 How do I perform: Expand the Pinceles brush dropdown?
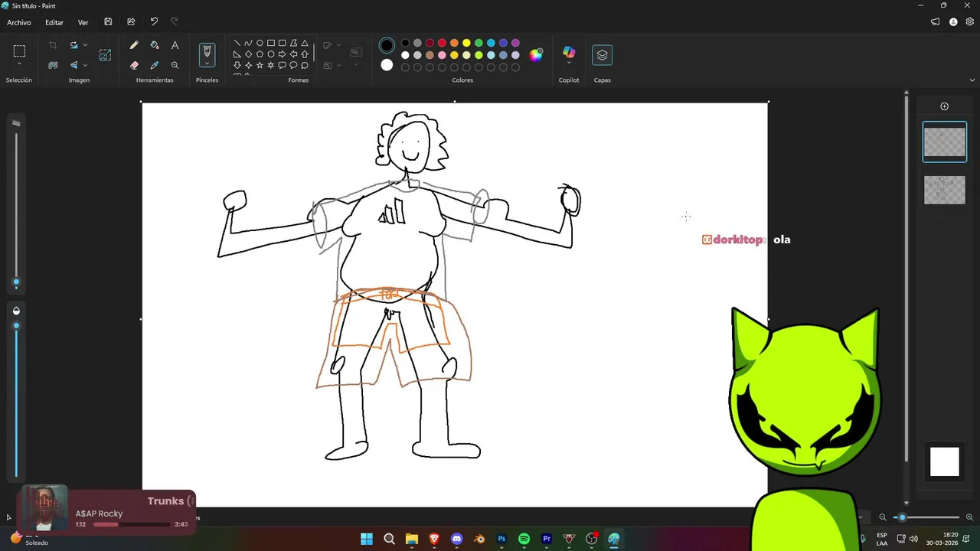[207, 64]
